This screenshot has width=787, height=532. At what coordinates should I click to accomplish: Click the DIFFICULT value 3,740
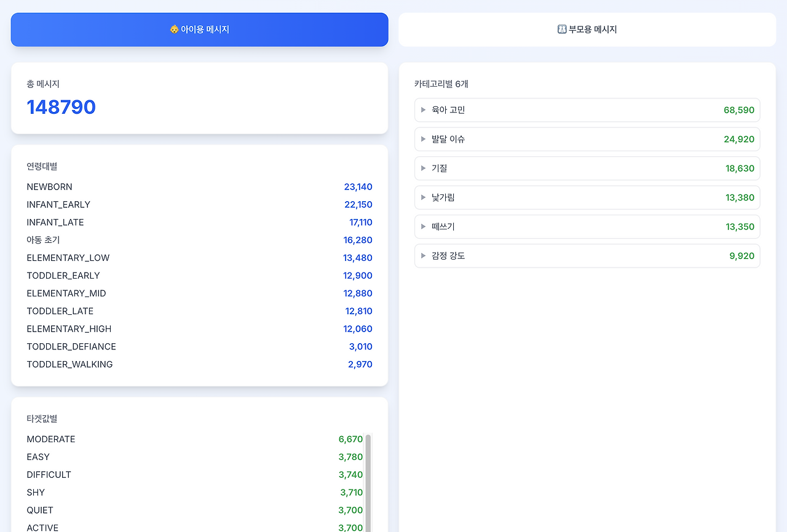tap(351, 475)
